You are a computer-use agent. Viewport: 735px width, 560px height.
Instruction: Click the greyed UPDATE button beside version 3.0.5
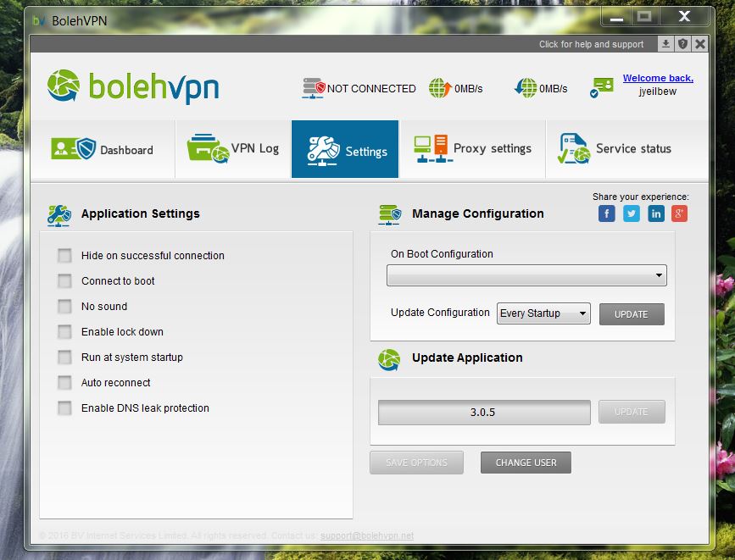click(x=632, y=412)
